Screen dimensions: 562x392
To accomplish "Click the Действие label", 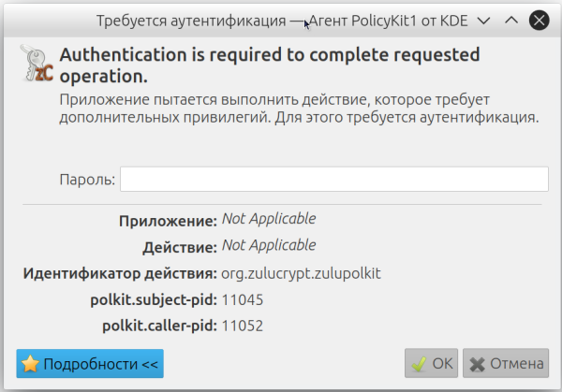I will tap(179, 247).
